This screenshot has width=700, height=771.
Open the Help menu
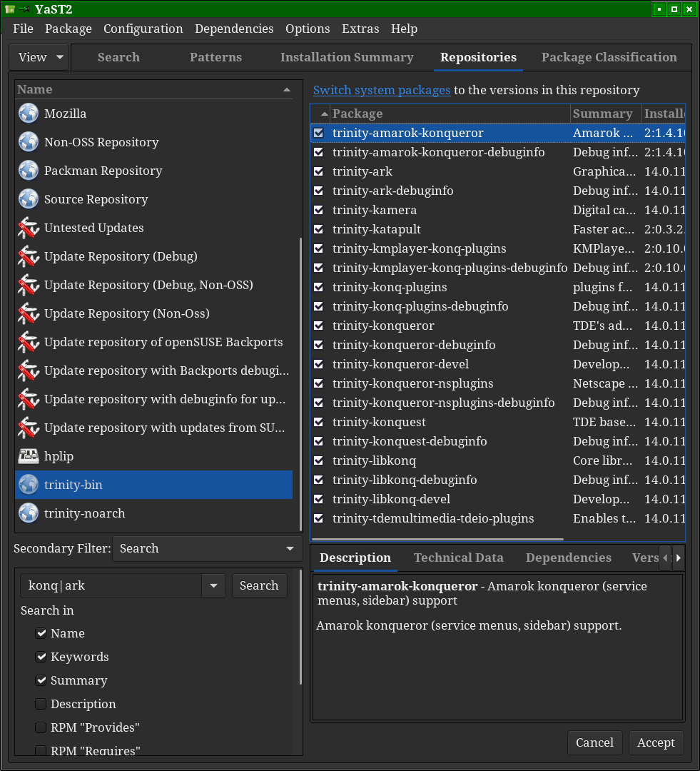[x=404, y=29]
